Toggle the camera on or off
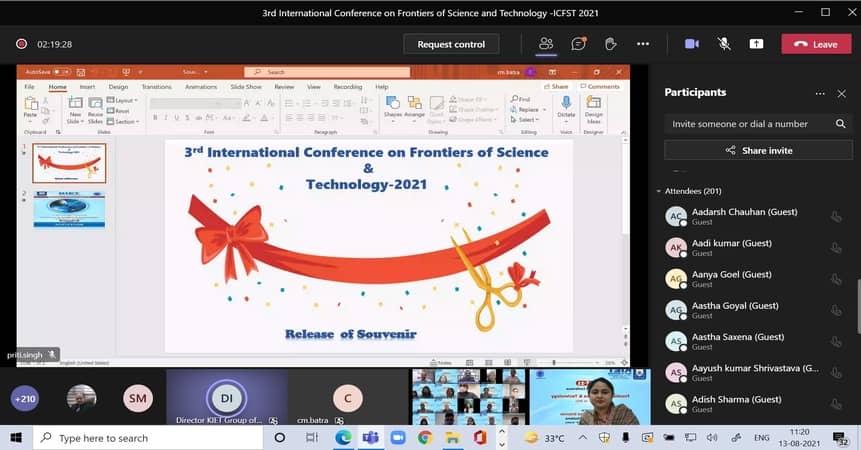 tap(691, 44)
